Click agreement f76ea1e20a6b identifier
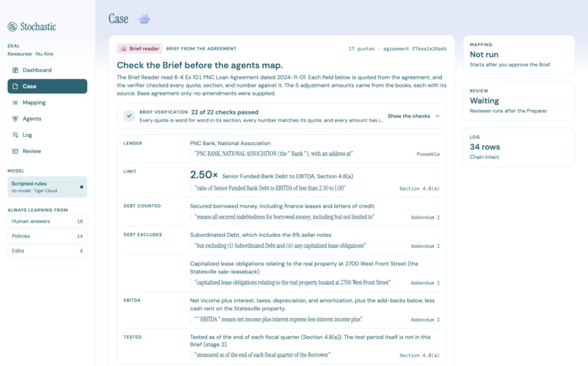This screenshot has height=366, width=588. [415, 49]
